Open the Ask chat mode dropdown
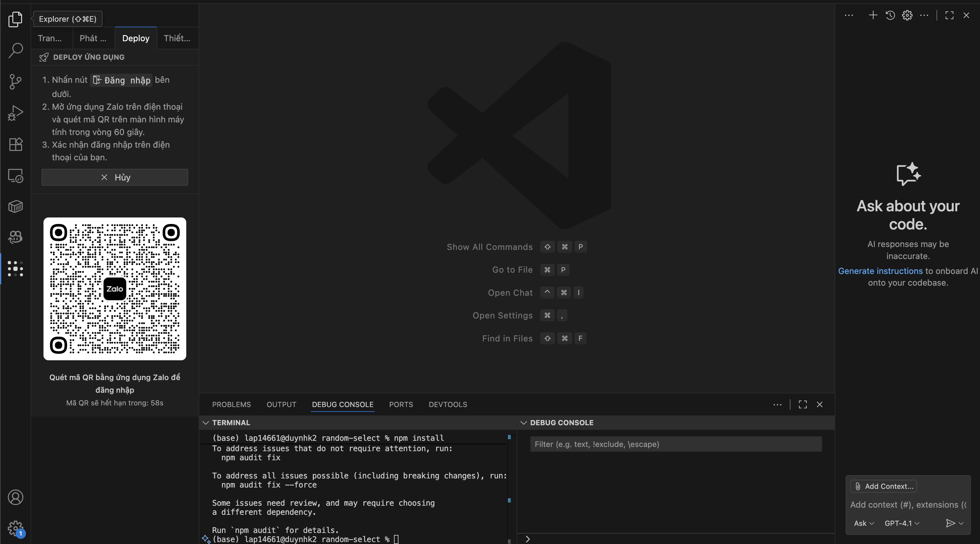 (864, 523)
